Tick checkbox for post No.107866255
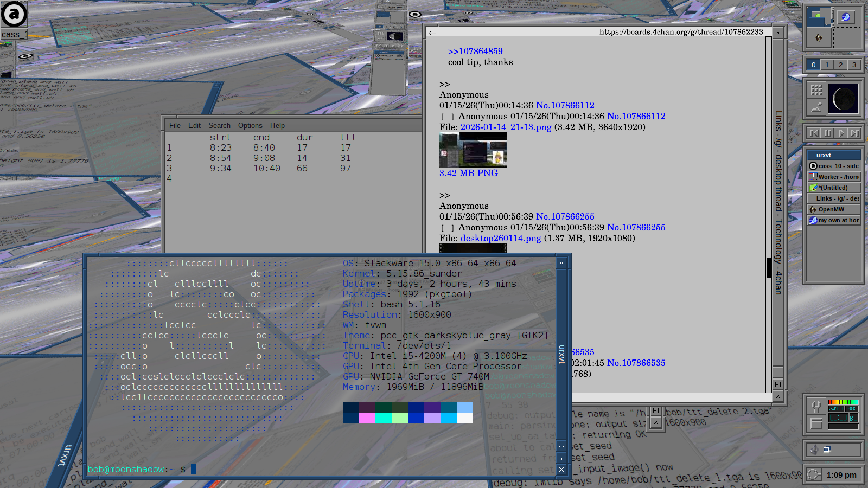 tap(447, 228)
